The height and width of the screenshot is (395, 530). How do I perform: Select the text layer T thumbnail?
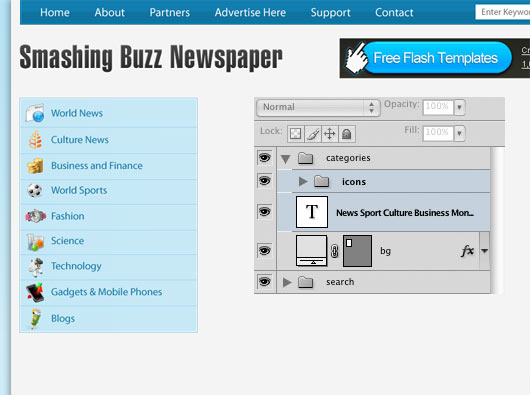[312, 212]
